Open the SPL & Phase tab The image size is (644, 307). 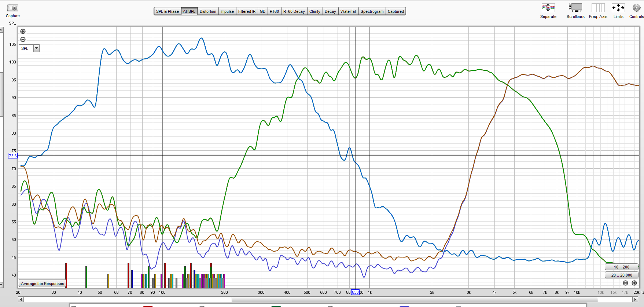click(x=167, y=11)
